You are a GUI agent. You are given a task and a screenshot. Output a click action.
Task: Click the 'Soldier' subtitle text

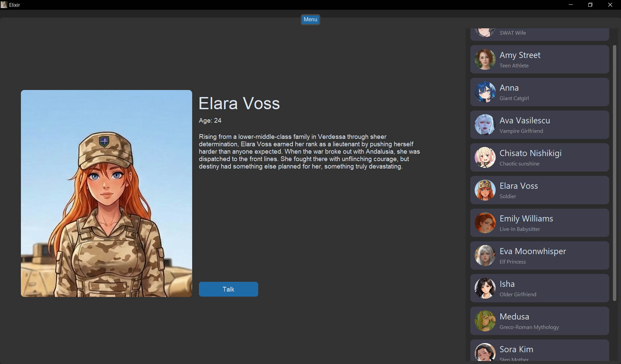point(508,196)
